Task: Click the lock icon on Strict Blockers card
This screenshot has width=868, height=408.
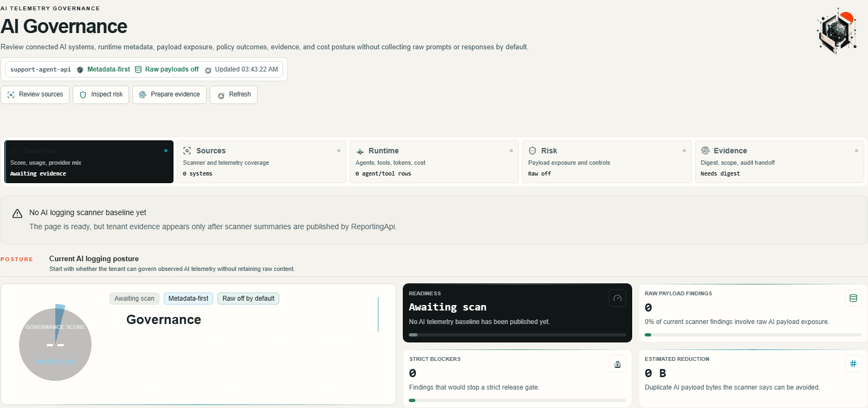Action: coord(618,364)
